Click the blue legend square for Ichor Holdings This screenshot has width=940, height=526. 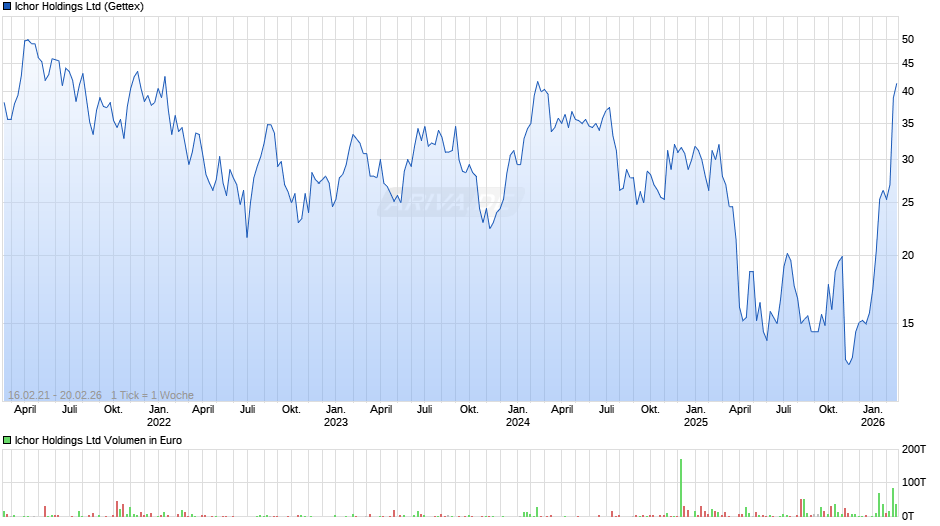7,7
